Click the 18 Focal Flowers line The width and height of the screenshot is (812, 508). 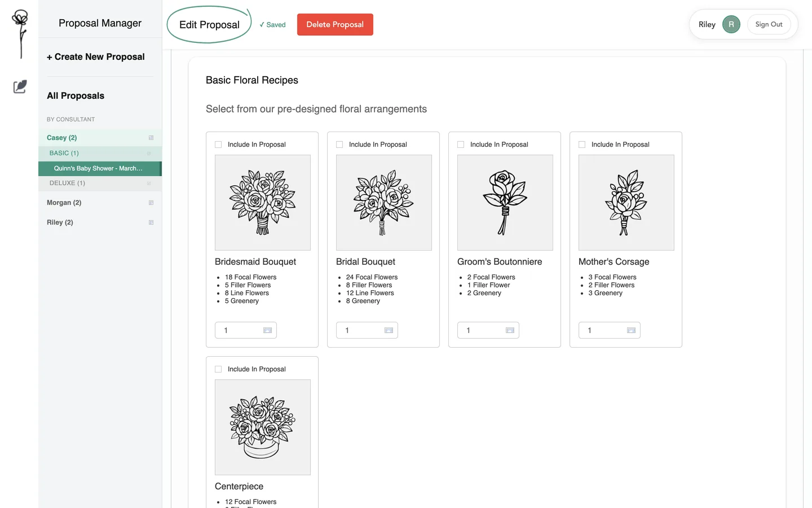pyautogui.click(x=251, y=277)
